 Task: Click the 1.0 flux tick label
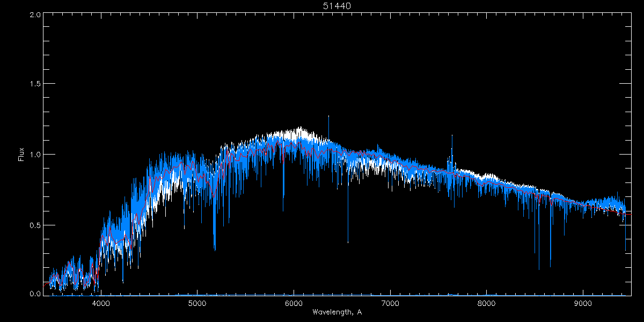pyautogui.click(x=35, y=155)
